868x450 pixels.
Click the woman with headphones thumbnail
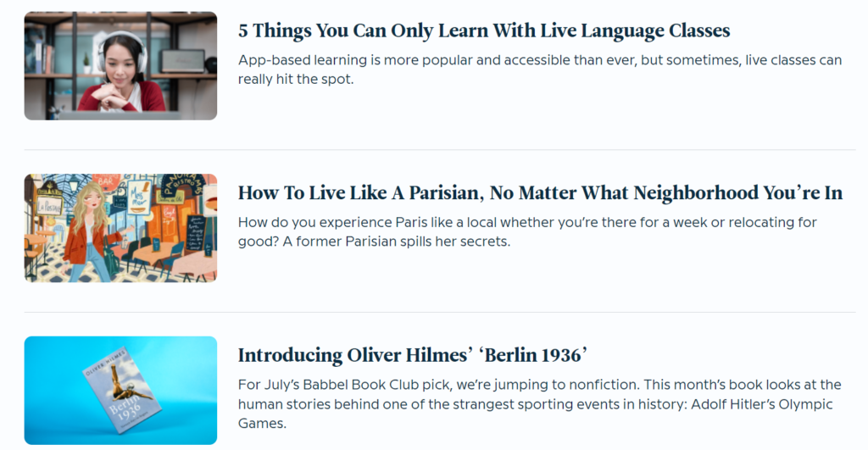(x=120, y=65)
